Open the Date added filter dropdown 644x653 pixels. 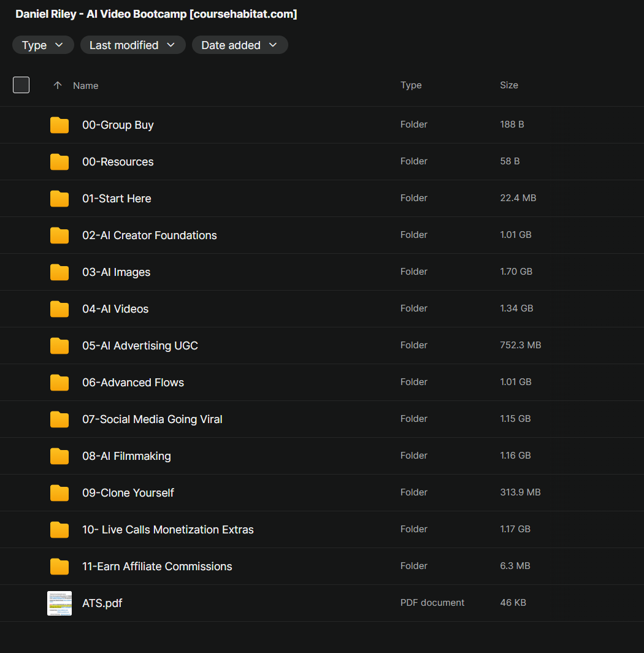[x=240, y=45]
